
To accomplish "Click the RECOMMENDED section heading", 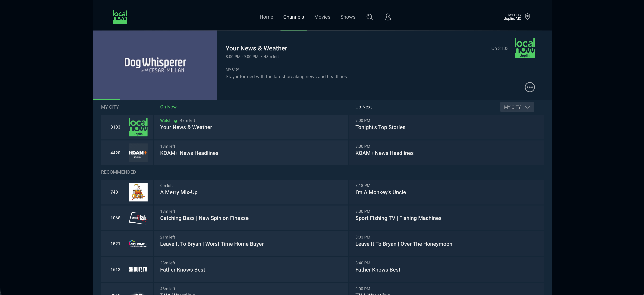I will pos(119,172).
